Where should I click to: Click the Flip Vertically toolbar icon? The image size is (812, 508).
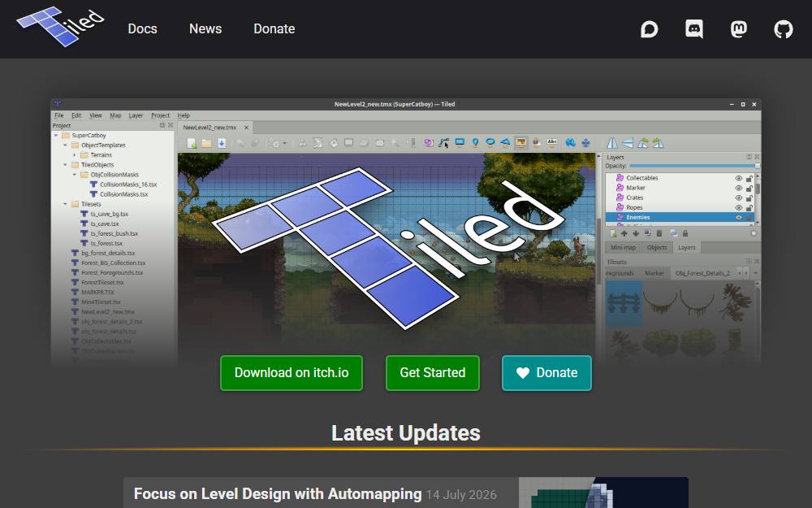pyautogui.click(x=627, y=143)
